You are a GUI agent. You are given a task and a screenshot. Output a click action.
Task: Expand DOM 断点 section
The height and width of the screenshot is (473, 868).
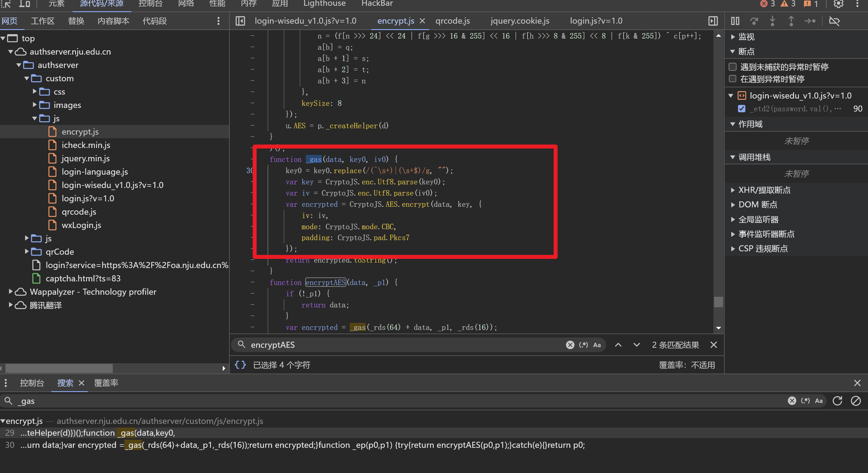point(733,205)
